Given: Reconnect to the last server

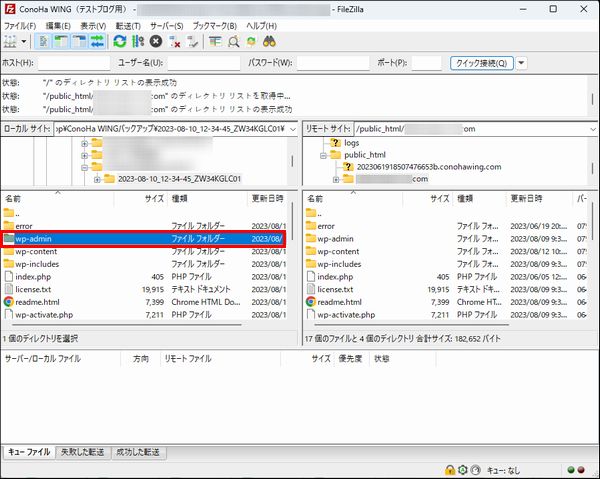Looking at the screenshot, I should 192,41.
